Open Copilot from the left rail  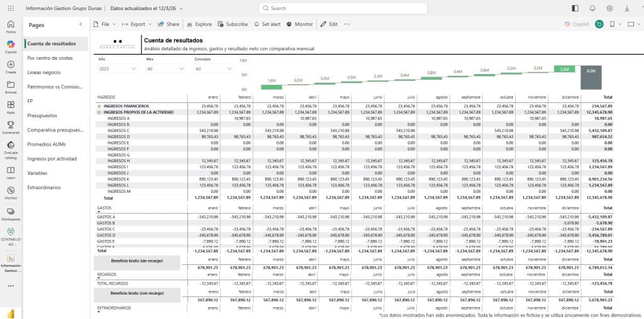(11, 47)
